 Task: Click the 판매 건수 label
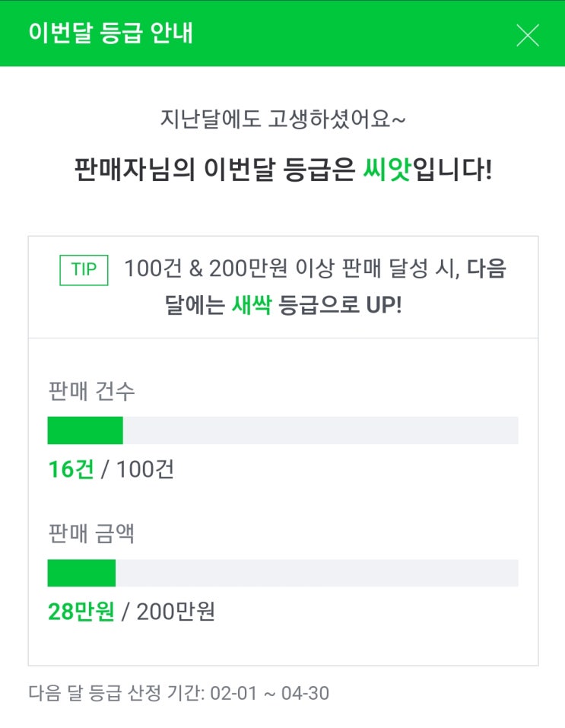point(91,391)
